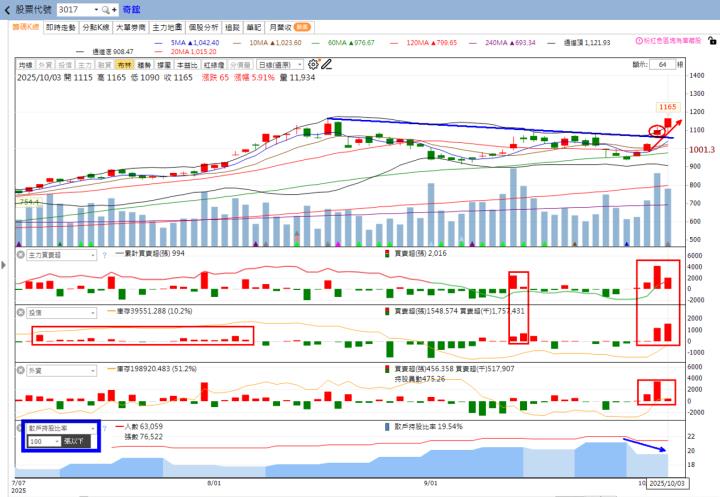Image resolution: width=720 pixels, height=497 pixels.
Task: Click the 累計買賣超(張) 994 label
Action: coord(150,253)
